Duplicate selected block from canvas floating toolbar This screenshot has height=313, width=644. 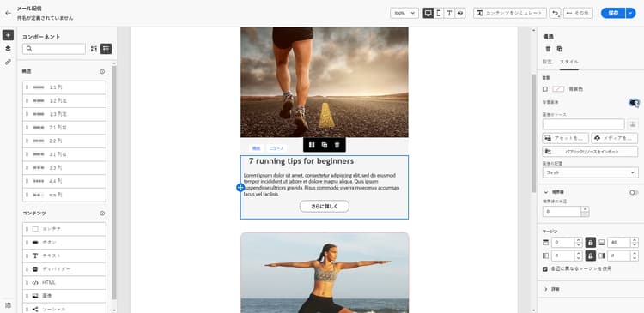tap(325, 145)
